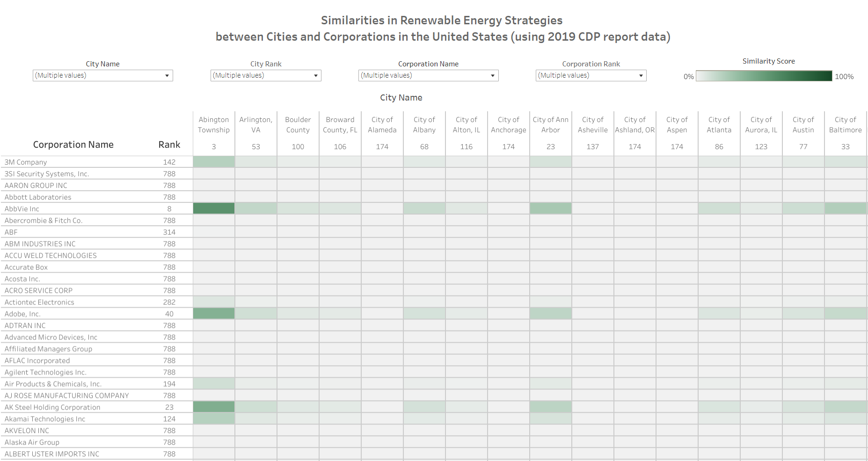Click rank value 282 for Actiontec Electronics
The width and height of the screenshot is (868, 461).
tap(169, 302)
